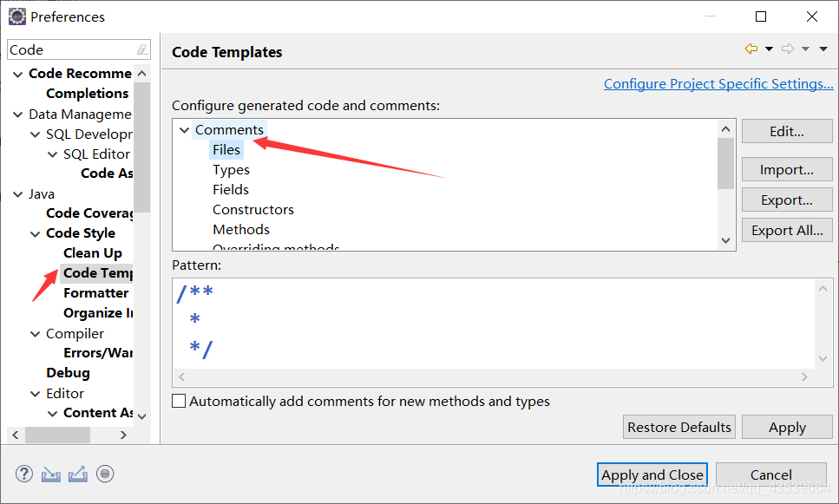Enable automatically add comments checkbox
This screenshot has width=839, height=504.
click(180, 402)
